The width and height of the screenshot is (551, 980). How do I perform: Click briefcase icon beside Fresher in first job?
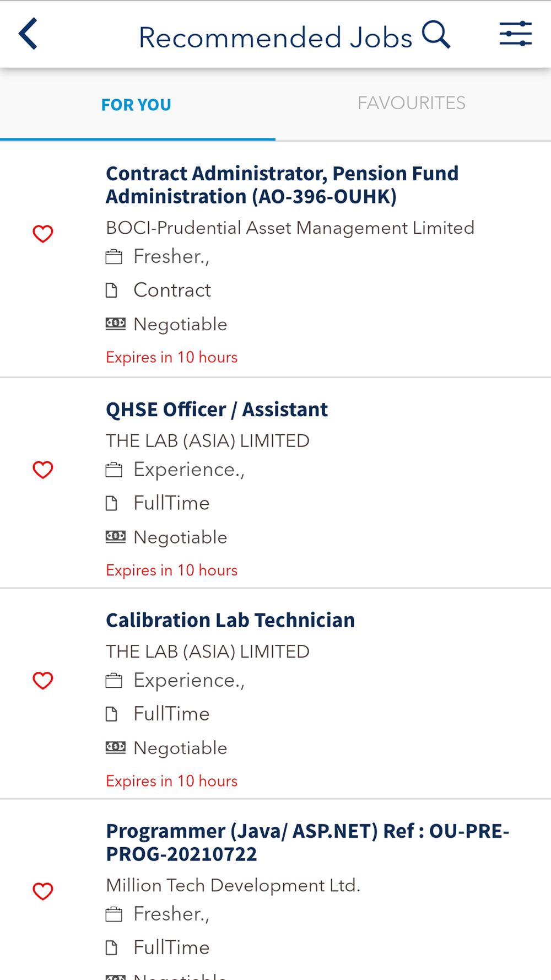[114, 257]
